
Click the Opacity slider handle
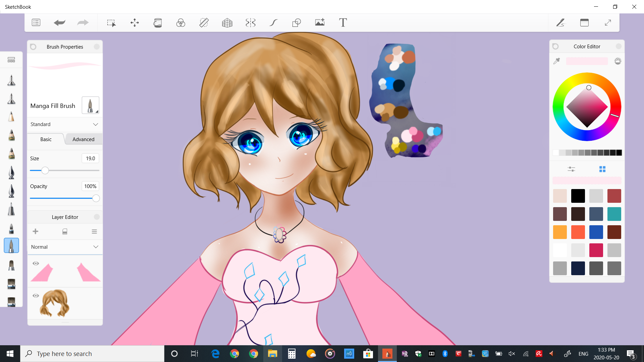[x=96, y=198]
